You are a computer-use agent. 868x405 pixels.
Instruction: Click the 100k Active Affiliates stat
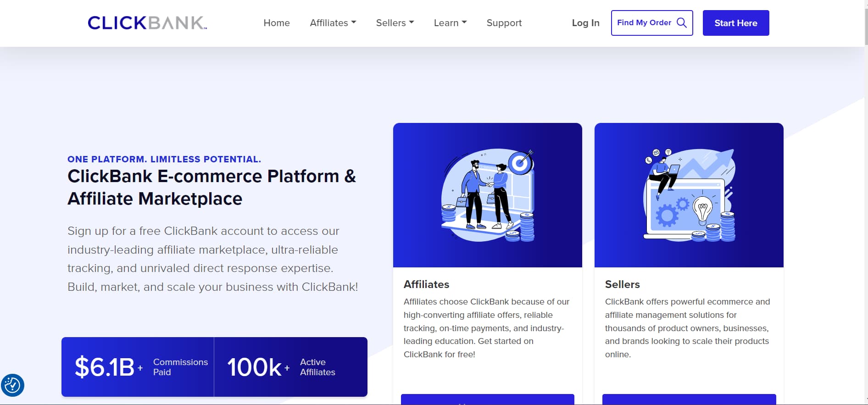coord(290,367)
